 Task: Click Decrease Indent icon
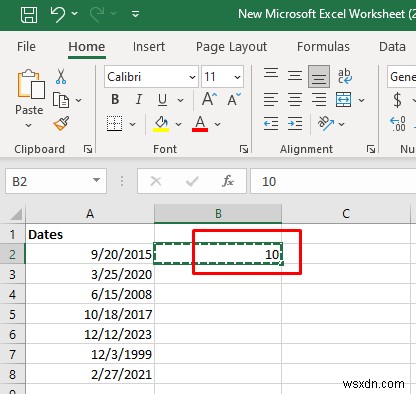click(271, 124)
